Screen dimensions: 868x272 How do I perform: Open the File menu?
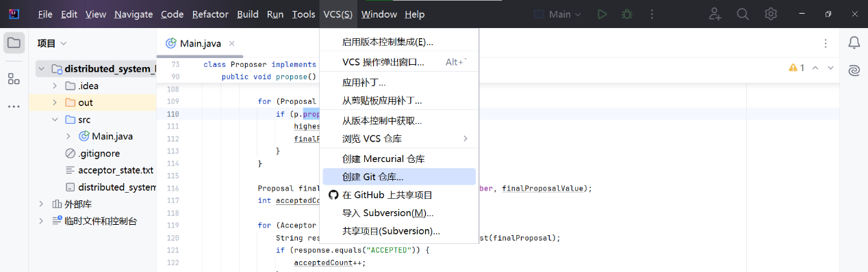point(45,14)
